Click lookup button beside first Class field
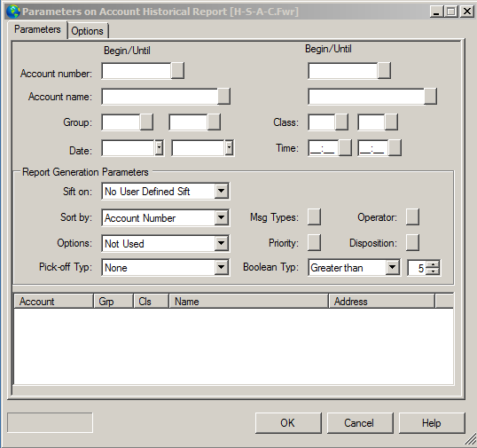 341,122
